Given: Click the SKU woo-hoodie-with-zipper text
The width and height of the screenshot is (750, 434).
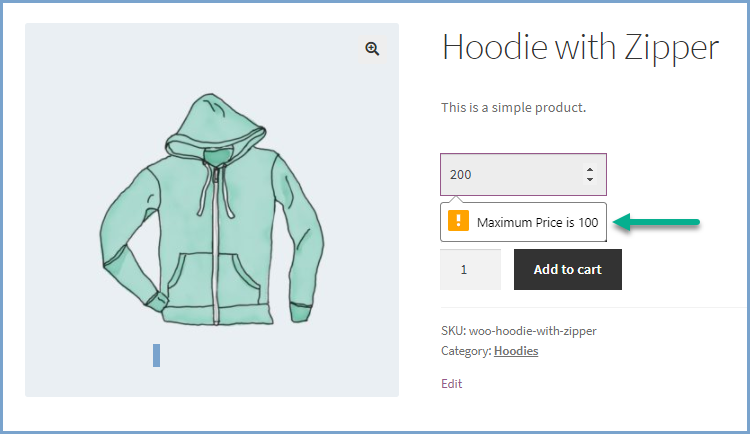Looking at the screenshot, I should [518, 331].
